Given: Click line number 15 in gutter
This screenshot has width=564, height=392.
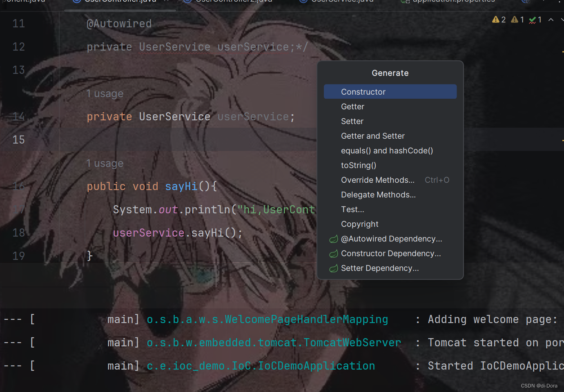Looking at the screenshot, I should click(19, 140).
